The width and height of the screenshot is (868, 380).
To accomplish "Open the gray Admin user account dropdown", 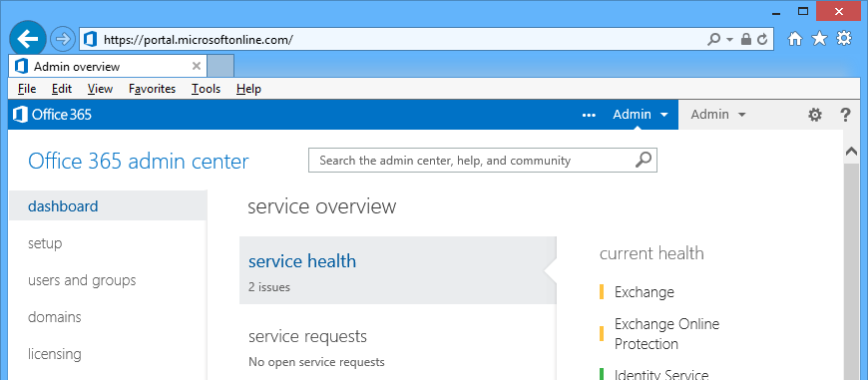I will (718, 115).
